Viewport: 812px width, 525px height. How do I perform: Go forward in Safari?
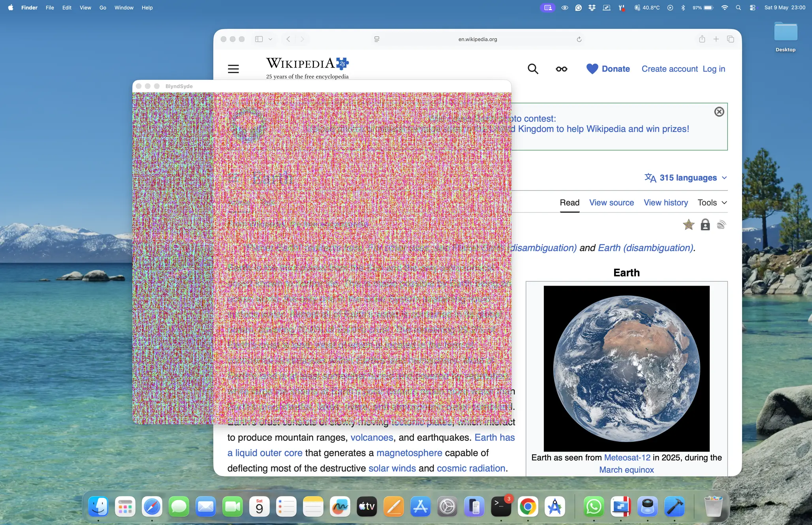[302, 39]
